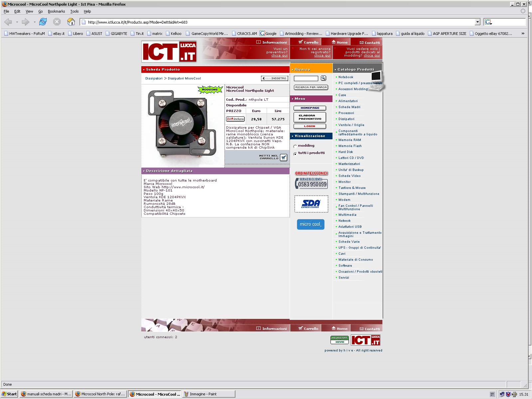Click the Google search engine icon

point(488,22)
